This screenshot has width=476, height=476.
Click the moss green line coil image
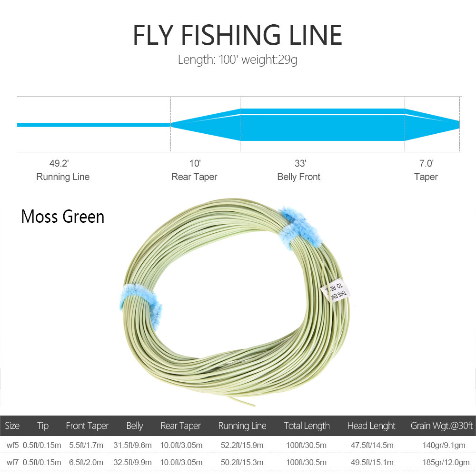click(237, 301)
